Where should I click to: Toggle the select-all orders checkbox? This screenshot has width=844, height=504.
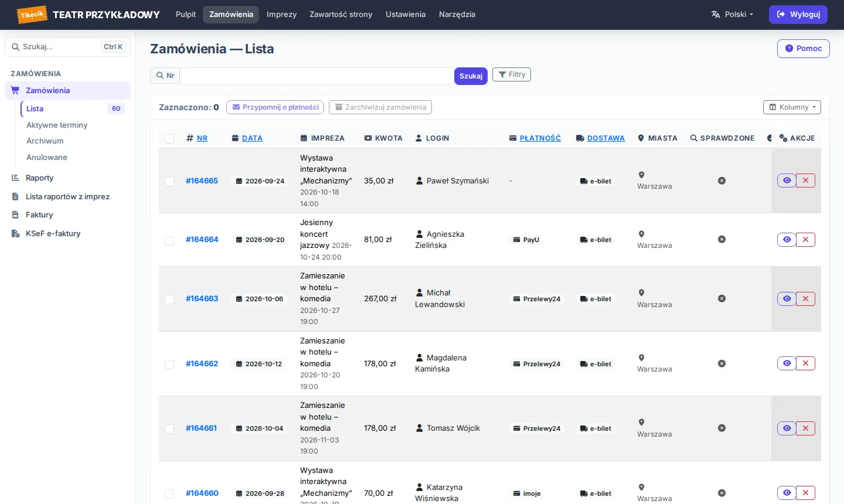coord(169,139)
